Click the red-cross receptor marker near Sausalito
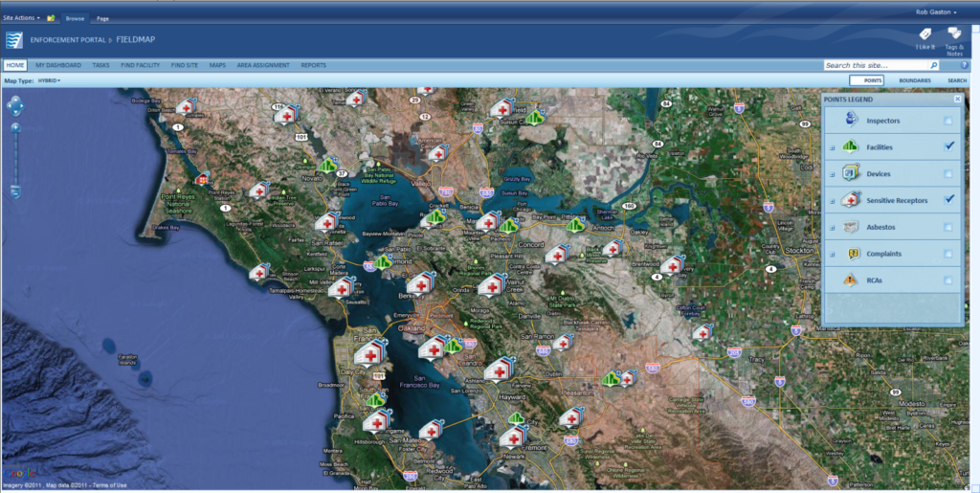The width and height of the screenshot is (980, 493). pyautogui.click(x=342, y=287)
